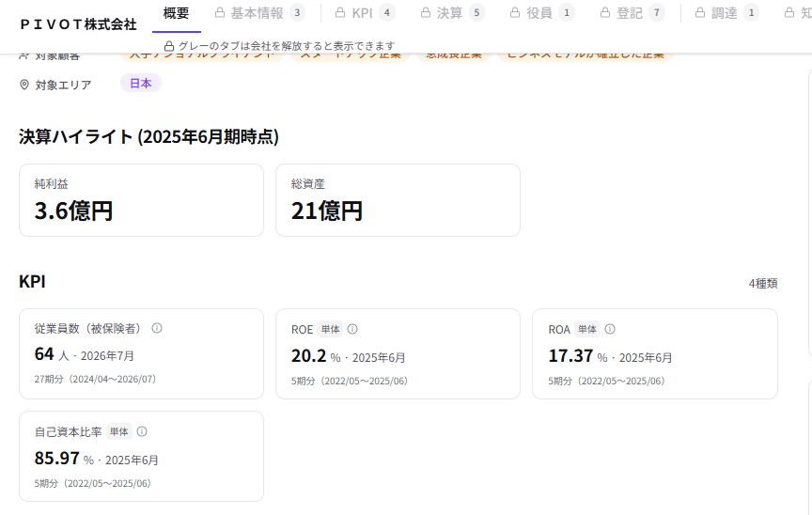Click the KPI section heading
Viewport: 812px width, 515px height.
pos(32,282)
